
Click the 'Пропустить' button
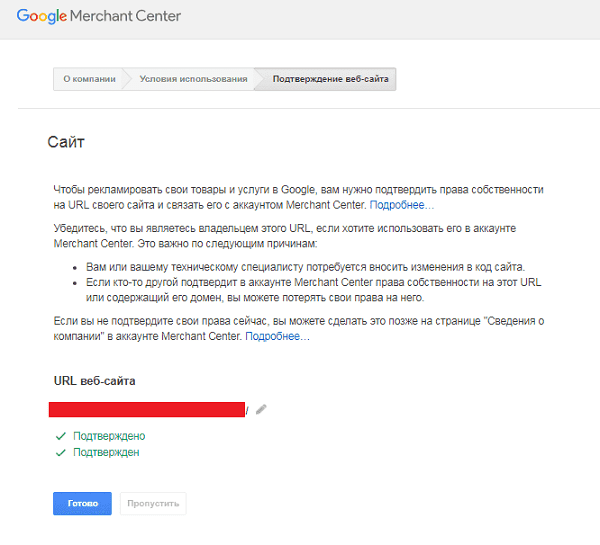point(153,503)
